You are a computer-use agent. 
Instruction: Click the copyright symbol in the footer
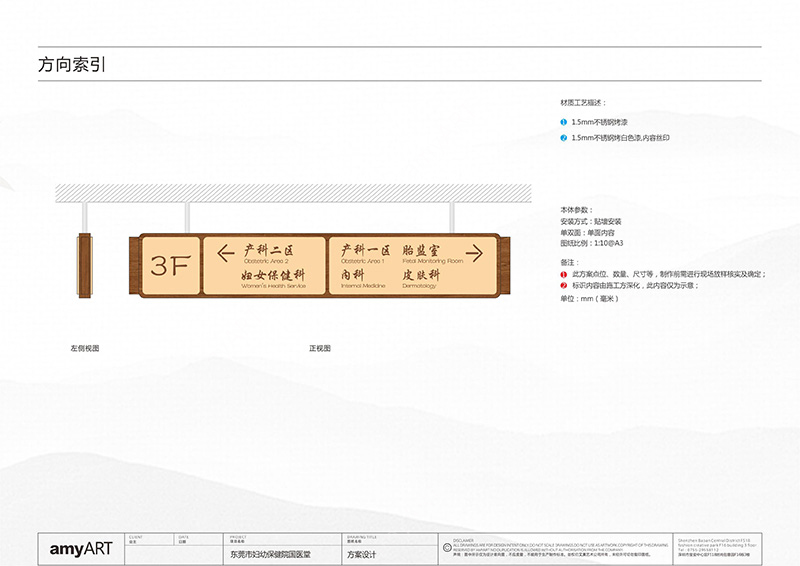[447, 548]
